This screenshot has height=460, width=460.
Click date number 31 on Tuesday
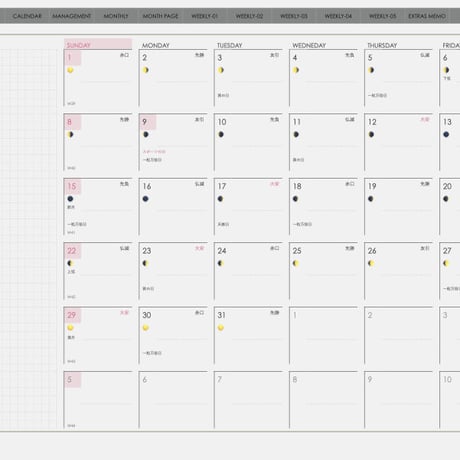[222, 315]
